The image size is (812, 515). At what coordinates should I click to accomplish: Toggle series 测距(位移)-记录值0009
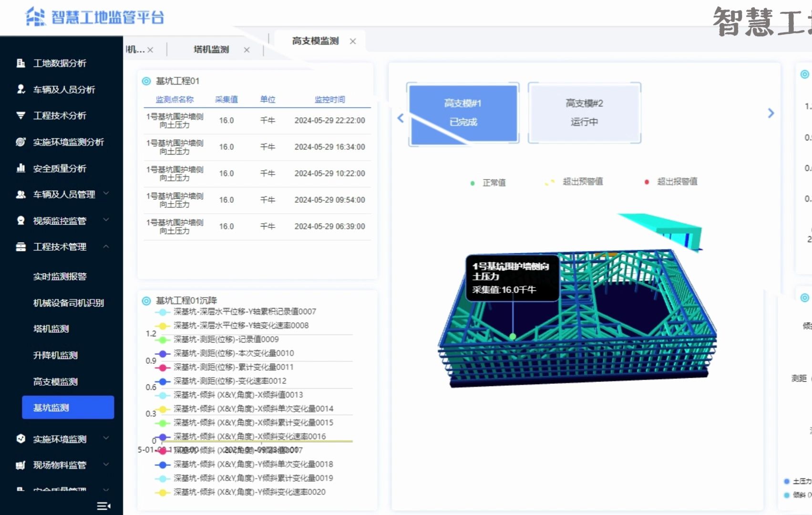217,339
